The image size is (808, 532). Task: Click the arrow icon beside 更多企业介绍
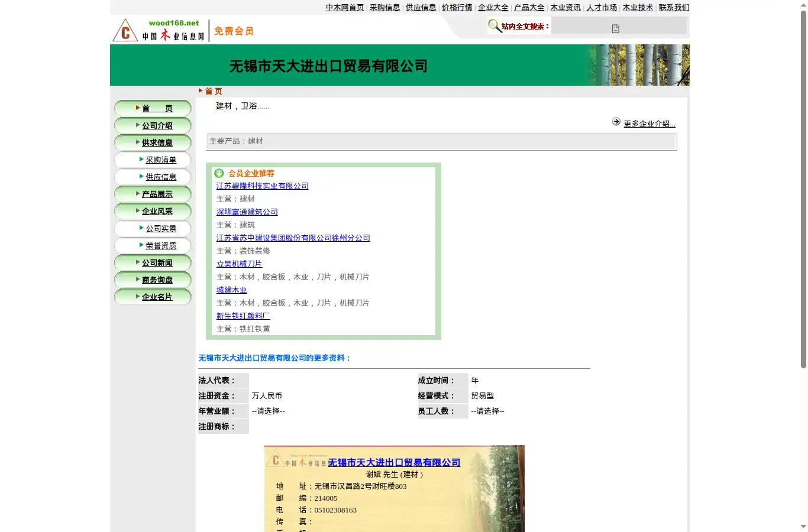point(616,121)
